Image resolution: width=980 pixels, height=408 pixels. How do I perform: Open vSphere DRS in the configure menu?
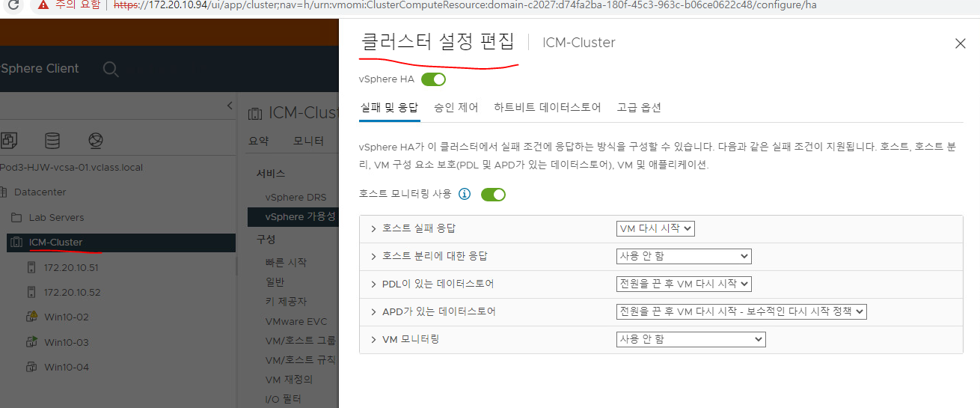click(295, 197)
